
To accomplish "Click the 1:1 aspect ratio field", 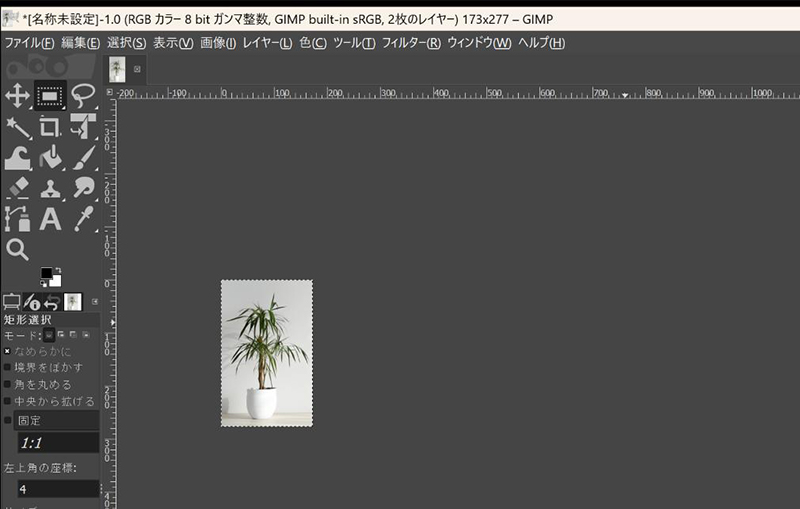I will [58, 443].
